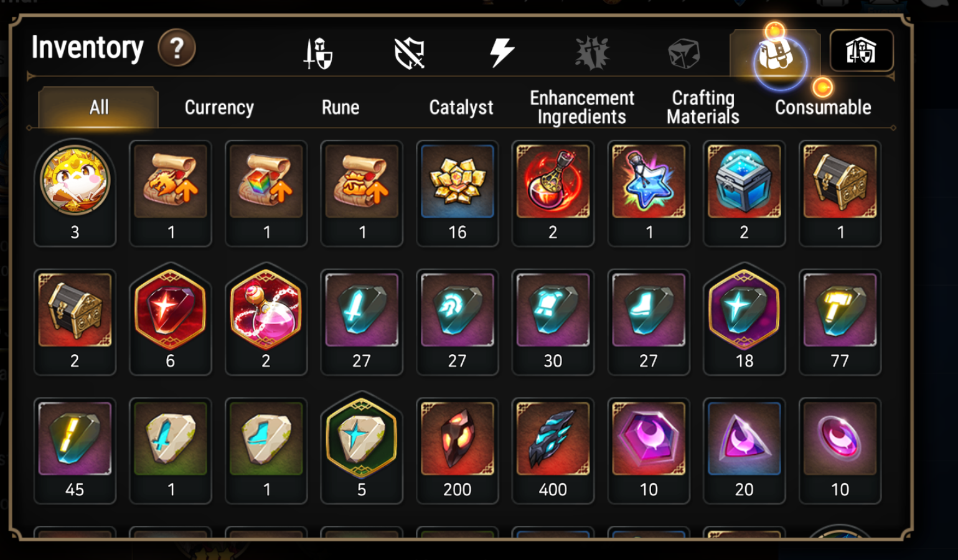Select the backpack items category icon
958x560 pixels.
coord(775,54)
